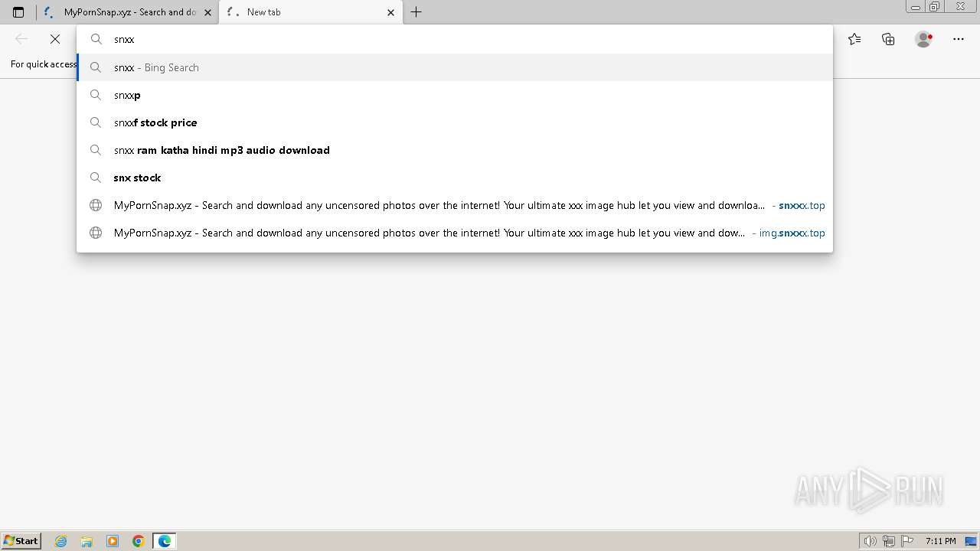Screen dimensions: 980x551
Task: Open the Favorites star icon
Action: [854, 39]
